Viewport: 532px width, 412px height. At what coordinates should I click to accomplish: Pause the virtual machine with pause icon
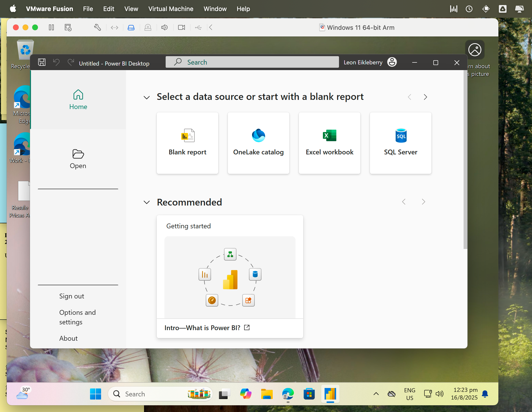click(x=51, y=27)
